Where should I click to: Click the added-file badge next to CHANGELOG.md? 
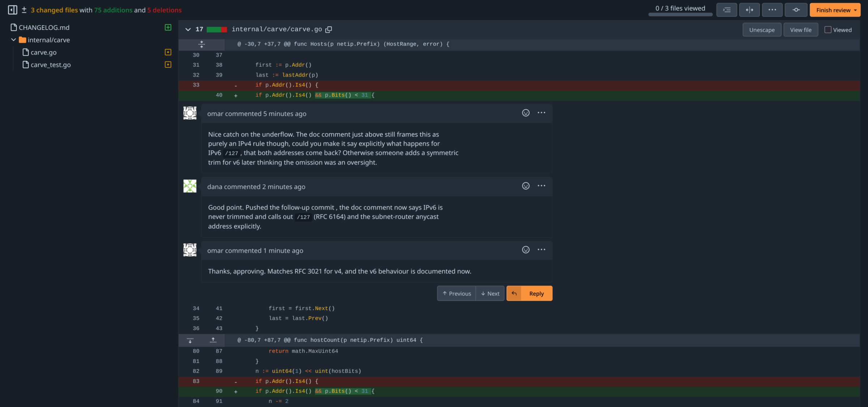(168, 27)
